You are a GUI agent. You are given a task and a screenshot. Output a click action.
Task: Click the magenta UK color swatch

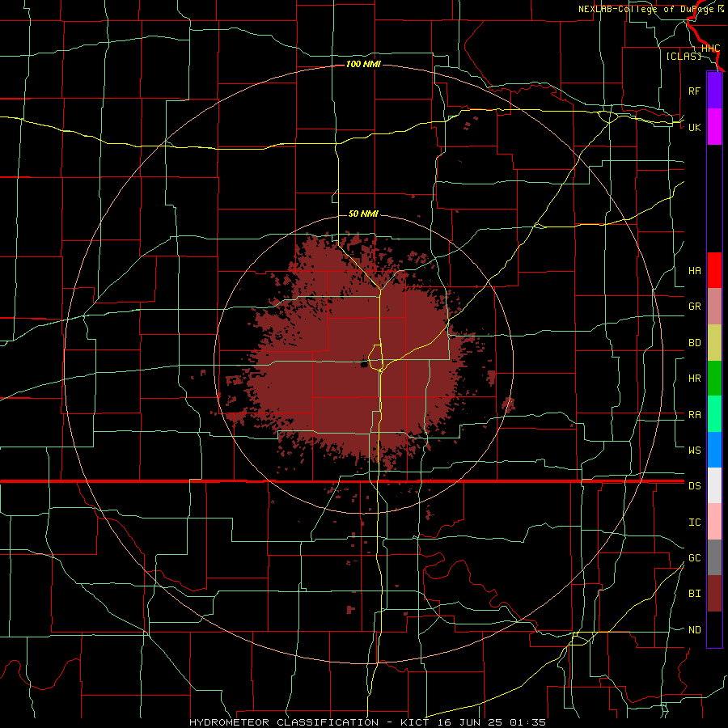714,127
